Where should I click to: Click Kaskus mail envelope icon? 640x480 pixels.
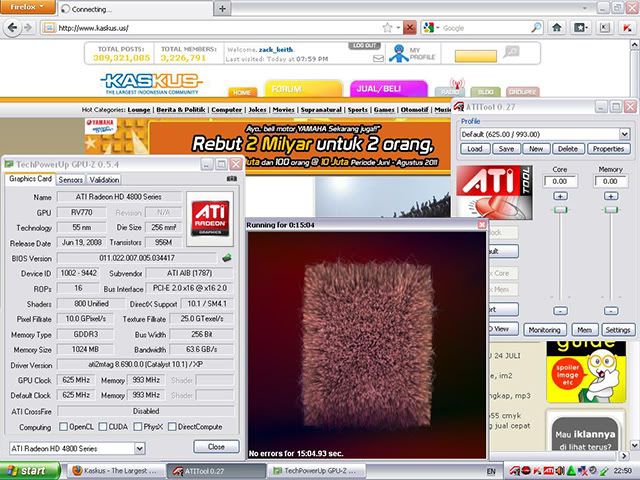coord(378,59)
